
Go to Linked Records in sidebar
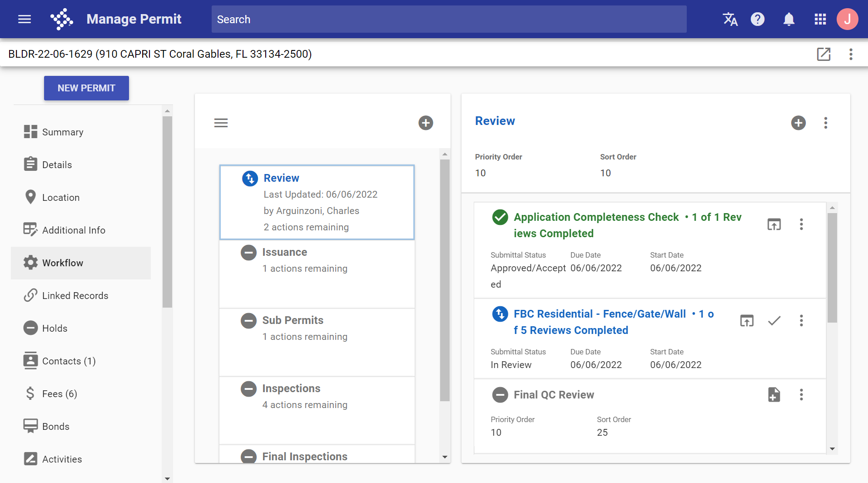[75, 296]
